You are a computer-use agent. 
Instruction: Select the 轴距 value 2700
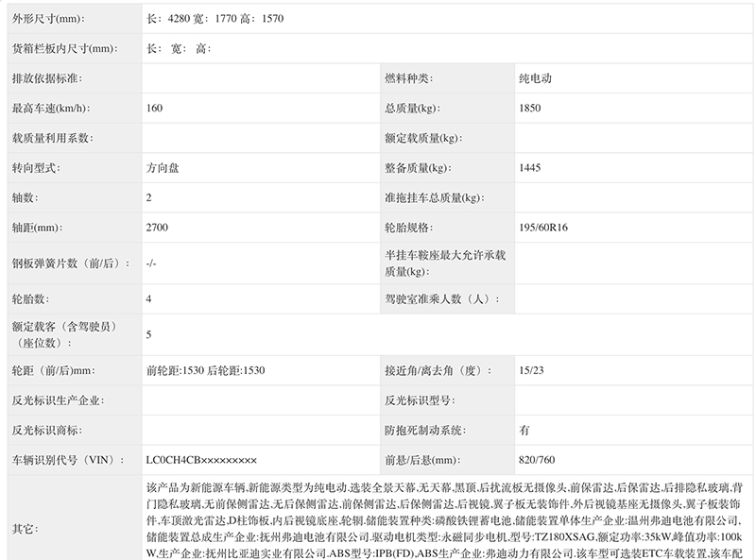click(158, 228)
